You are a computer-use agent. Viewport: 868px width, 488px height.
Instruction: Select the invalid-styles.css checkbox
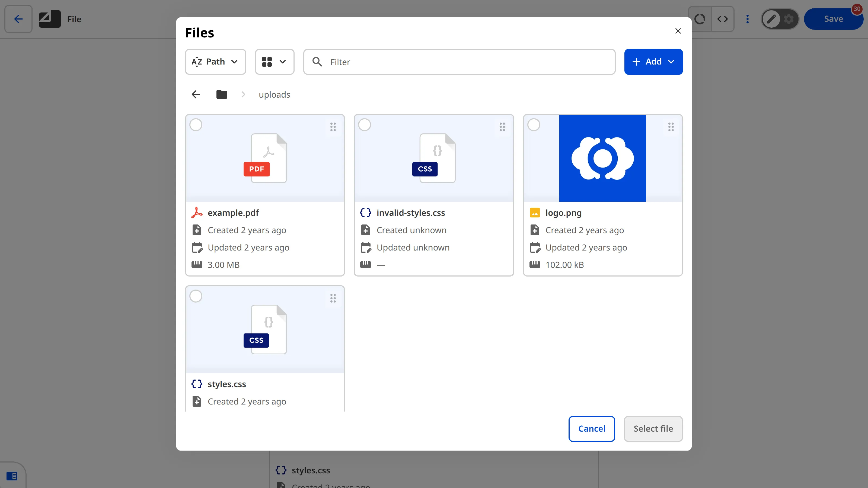pos(365,125)
